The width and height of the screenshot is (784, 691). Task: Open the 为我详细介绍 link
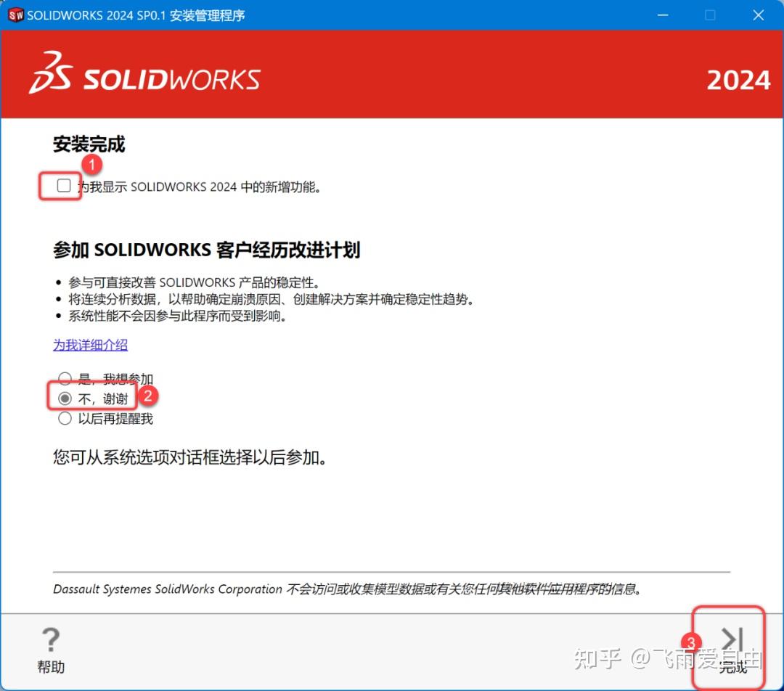(x=90, y=345)
